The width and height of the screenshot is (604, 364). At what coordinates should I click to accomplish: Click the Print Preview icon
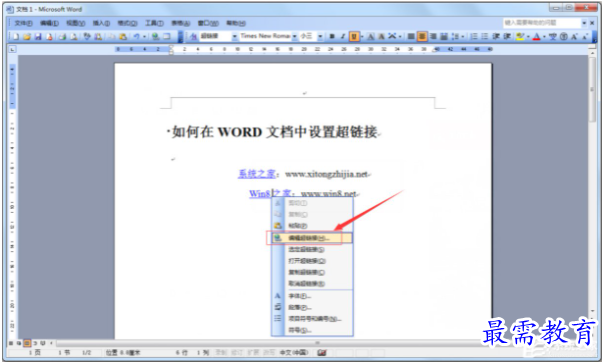74,37
